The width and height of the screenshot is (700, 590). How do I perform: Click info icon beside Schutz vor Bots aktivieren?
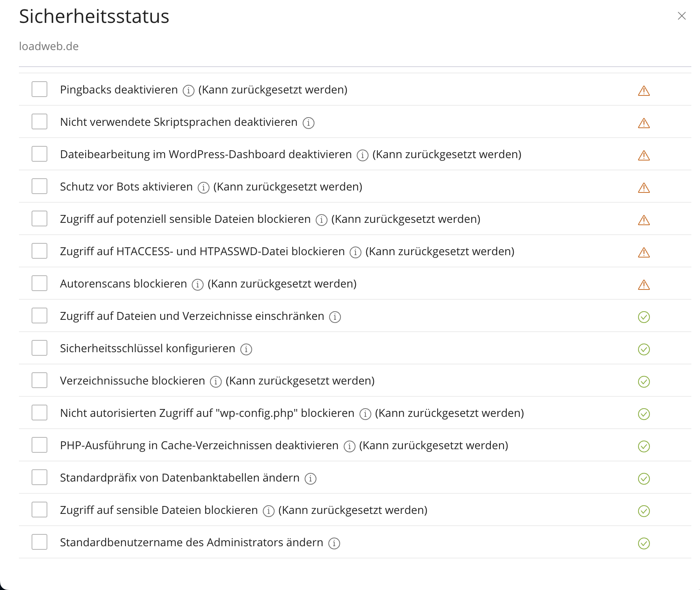[204, 188]
